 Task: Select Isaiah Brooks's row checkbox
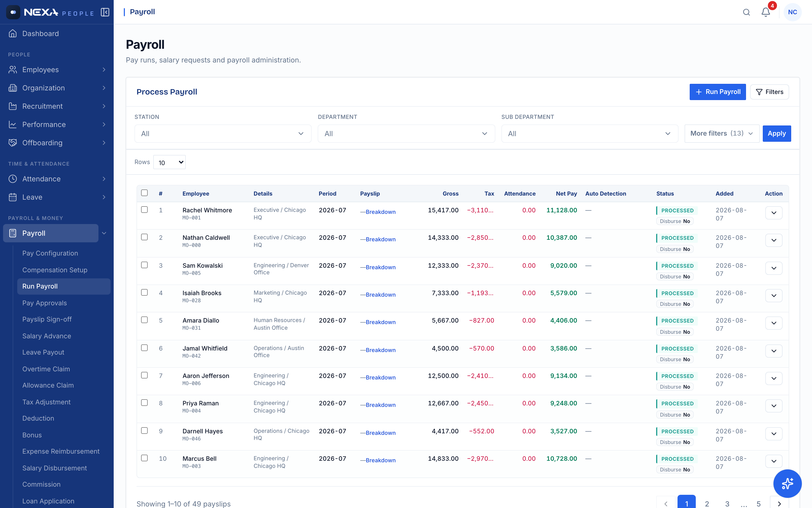pos(144,293)
